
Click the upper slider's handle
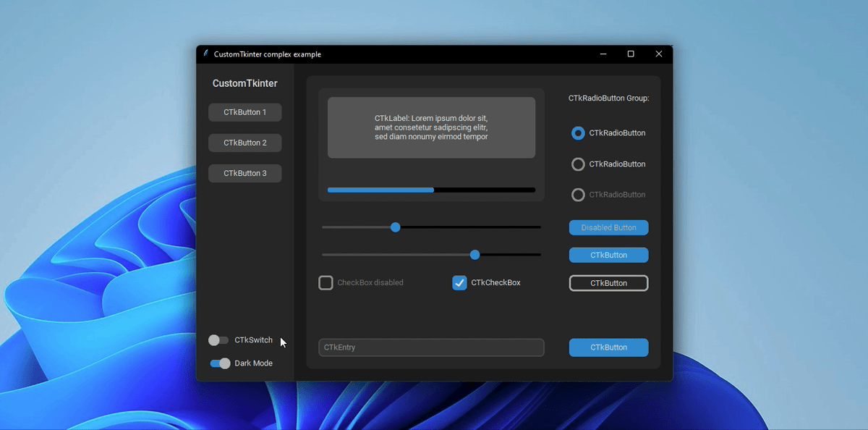point(395,227)
